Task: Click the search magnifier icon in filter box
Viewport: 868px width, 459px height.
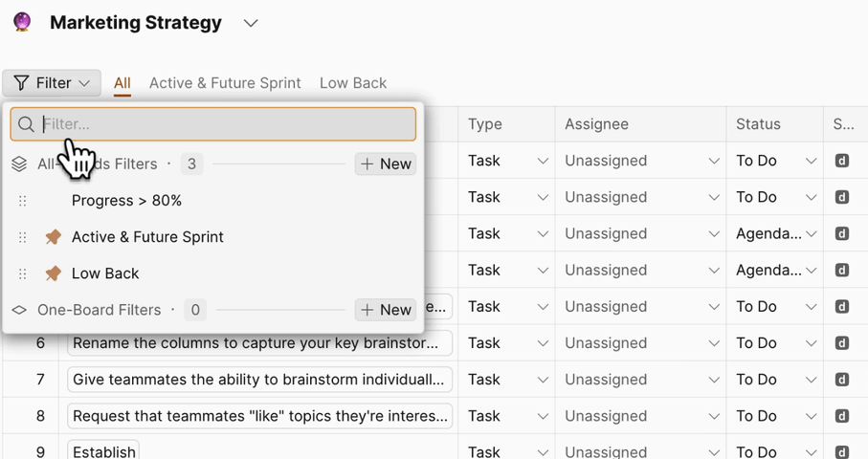Action: click(26, 124)
